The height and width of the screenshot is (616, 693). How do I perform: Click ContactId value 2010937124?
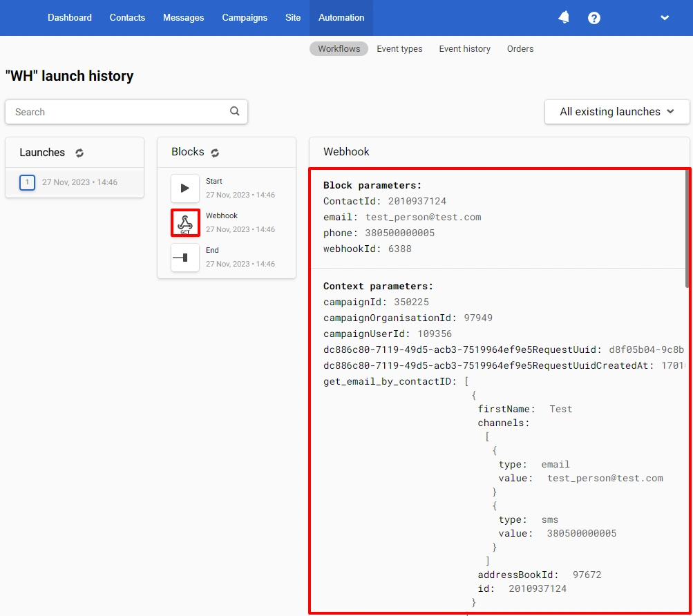[417, 201]
